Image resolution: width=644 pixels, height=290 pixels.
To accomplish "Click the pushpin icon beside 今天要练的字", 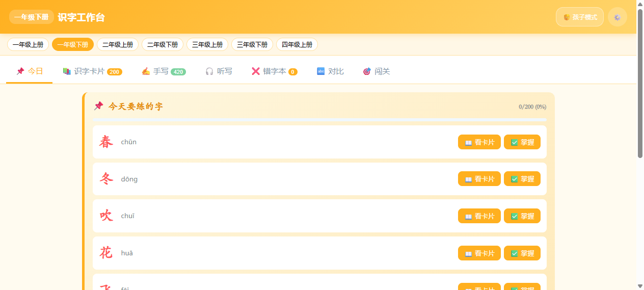I will pyautogui.click(x=99, y=106).
